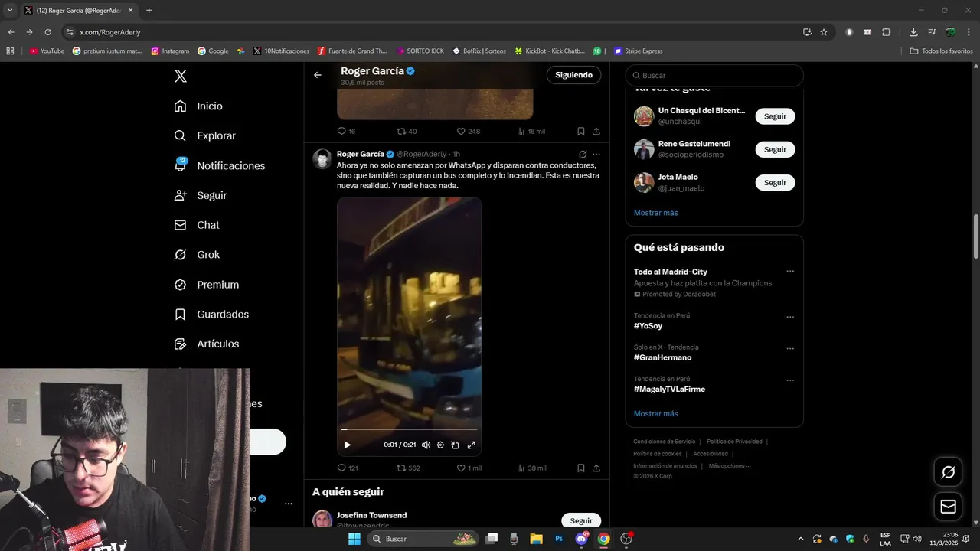Like the upper post with 248 likes
The width and height of the screenshot is (980, 551).
pos(468,131)
